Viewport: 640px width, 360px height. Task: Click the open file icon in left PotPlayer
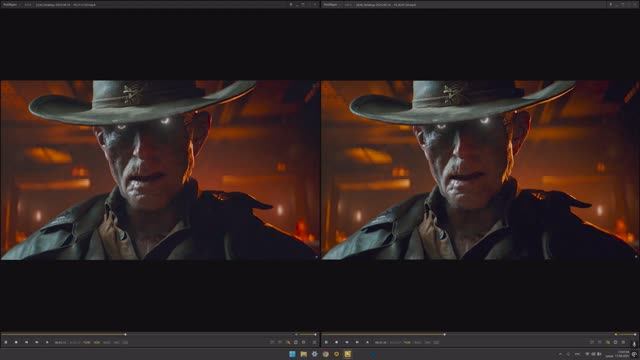47,342
